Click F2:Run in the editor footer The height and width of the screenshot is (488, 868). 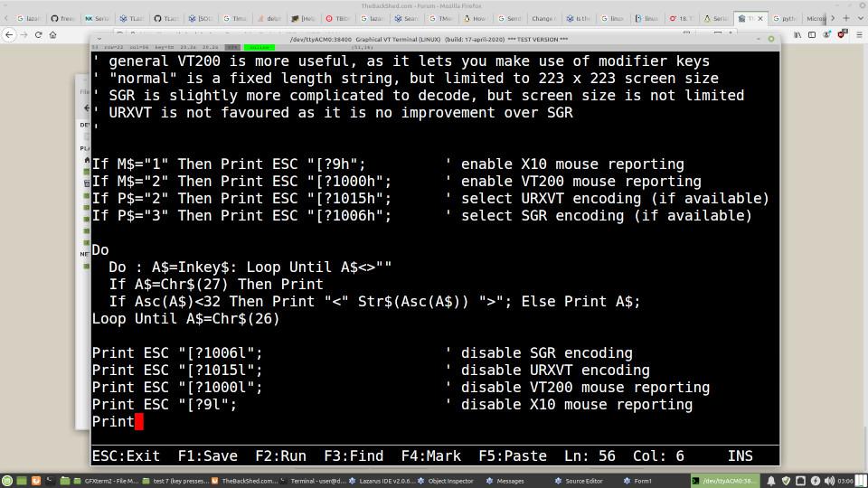click(x=280, y=456)
